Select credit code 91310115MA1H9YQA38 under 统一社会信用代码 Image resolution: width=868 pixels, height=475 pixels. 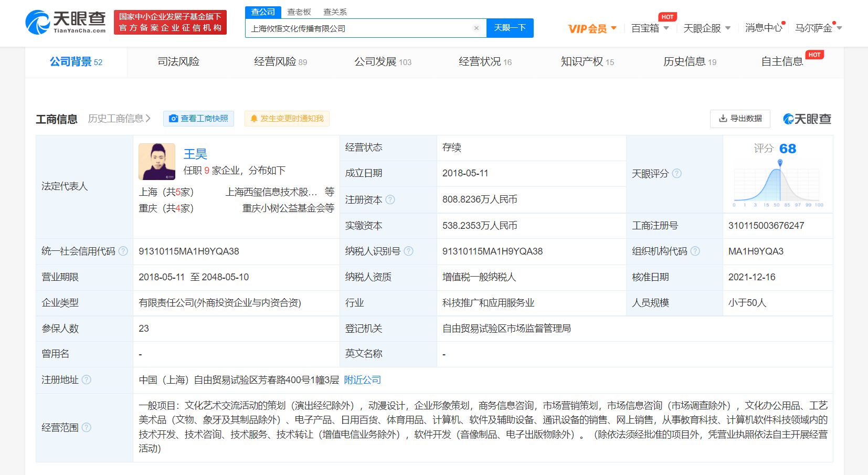click(x=189, y=251)
